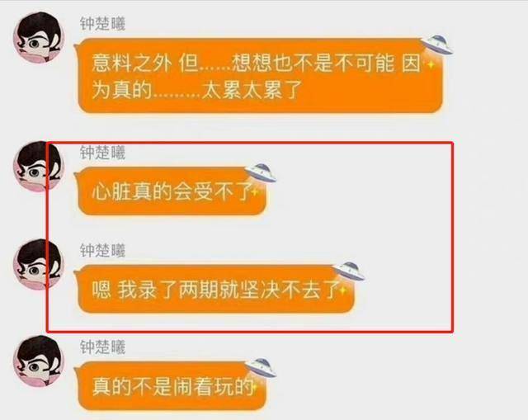Select the 心脏真的会受不了 message bubble

click(x=170, y=191)
